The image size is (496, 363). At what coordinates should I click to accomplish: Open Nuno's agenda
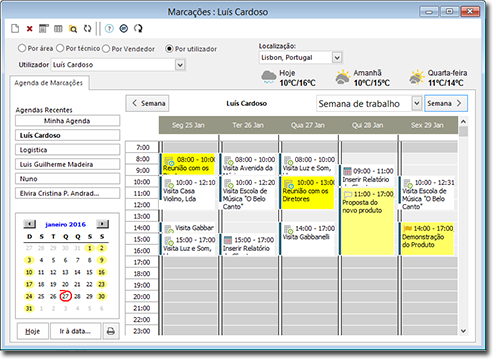click(67, 179)
